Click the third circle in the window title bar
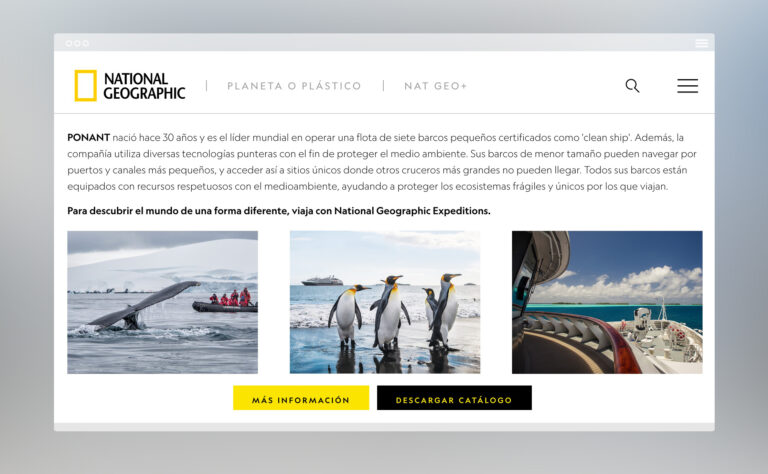This screenshot has height=474, width=768. pos(86,43)
